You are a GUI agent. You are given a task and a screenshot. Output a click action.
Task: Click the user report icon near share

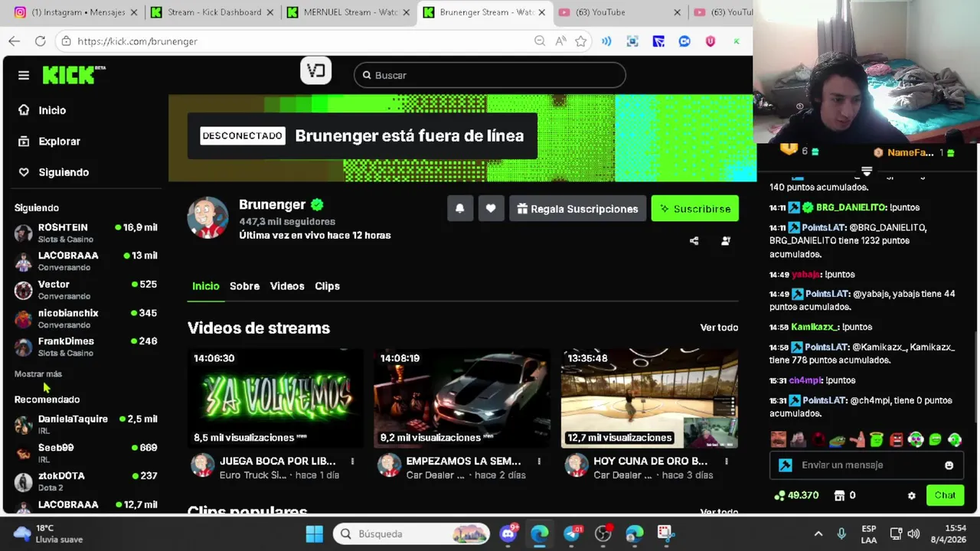pyautogui.click(x=726, y=241)
